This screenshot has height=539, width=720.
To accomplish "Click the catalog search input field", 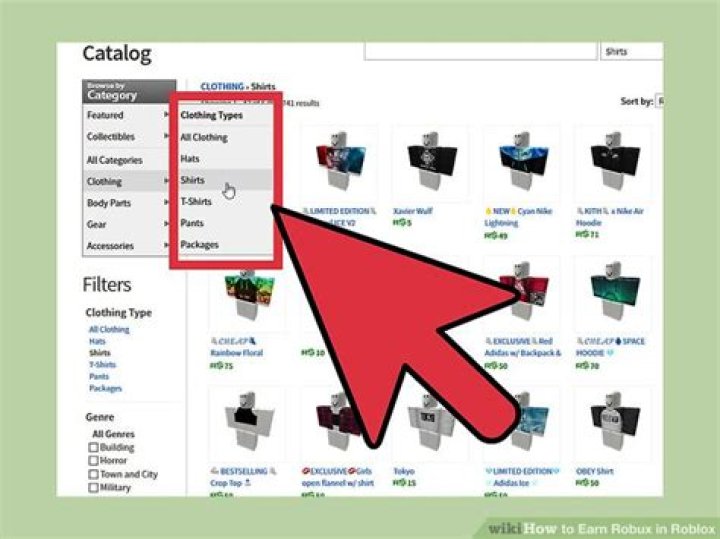I will tap(478, 52).
